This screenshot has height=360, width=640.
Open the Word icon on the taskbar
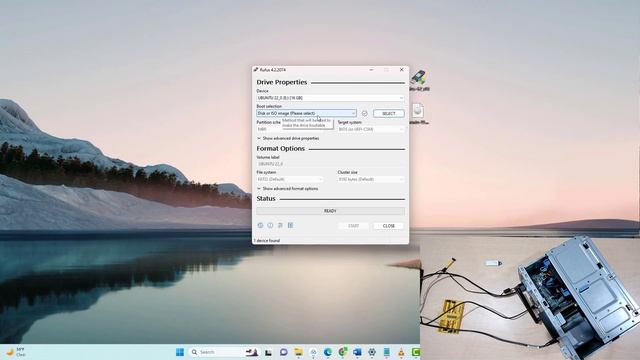[357, 352]
